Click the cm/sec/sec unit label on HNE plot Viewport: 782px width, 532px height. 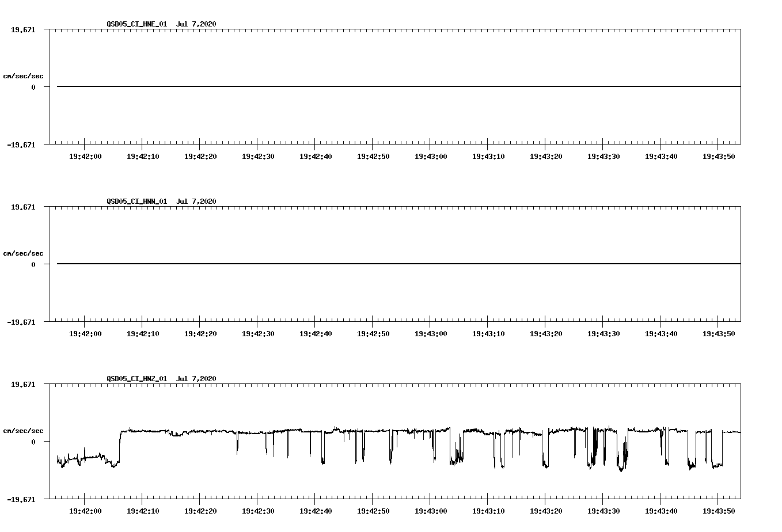[23, 76]
